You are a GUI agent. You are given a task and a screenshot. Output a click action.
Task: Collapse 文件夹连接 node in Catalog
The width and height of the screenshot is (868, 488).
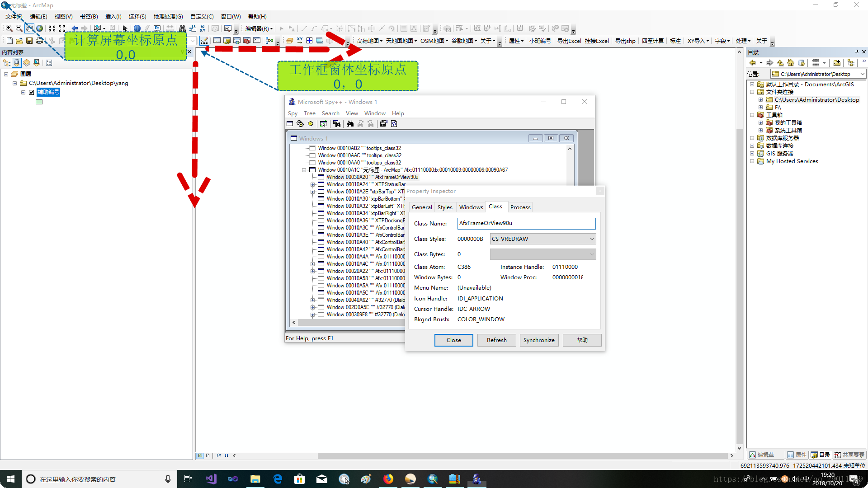click(x=752, y=92)
